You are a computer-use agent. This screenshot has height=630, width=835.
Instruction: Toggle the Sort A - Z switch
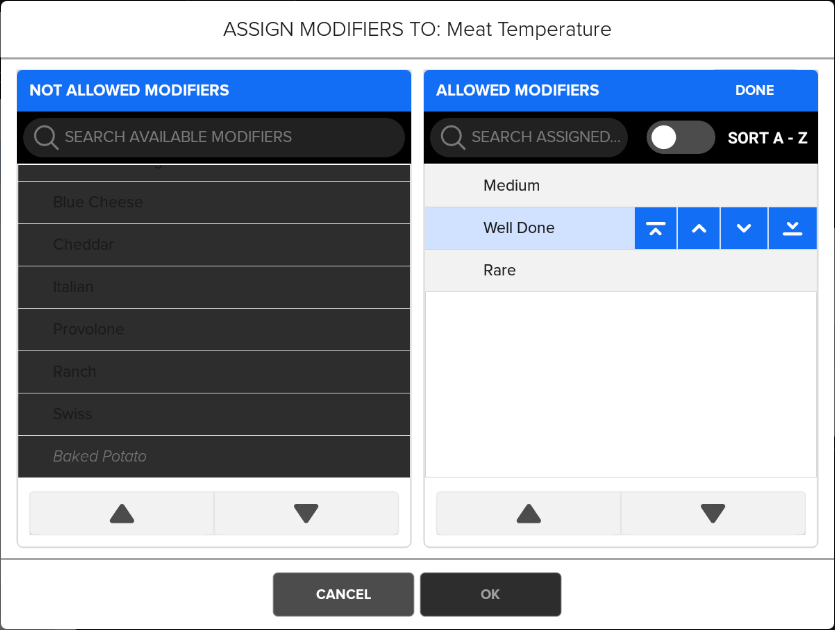(680, 137)
